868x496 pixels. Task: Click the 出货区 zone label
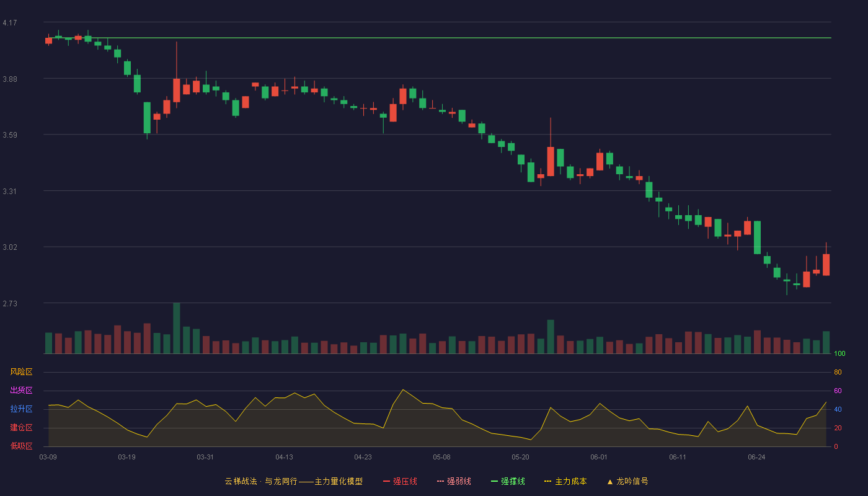pos(21,391)
